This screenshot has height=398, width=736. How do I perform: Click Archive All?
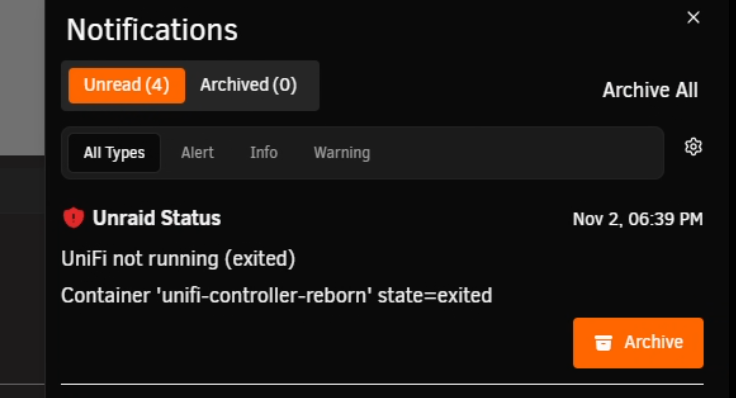pos(650,90)
